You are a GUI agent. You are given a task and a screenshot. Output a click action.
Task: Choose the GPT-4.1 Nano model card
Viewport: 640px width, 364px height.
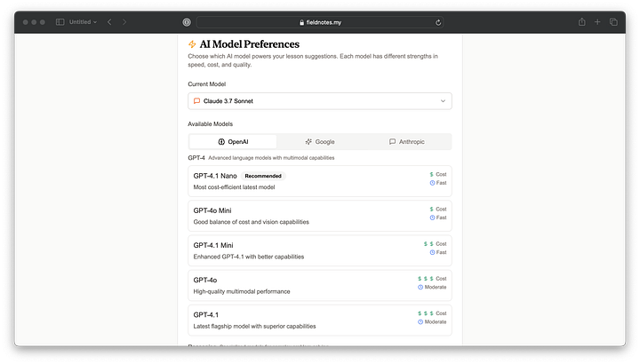320,181
